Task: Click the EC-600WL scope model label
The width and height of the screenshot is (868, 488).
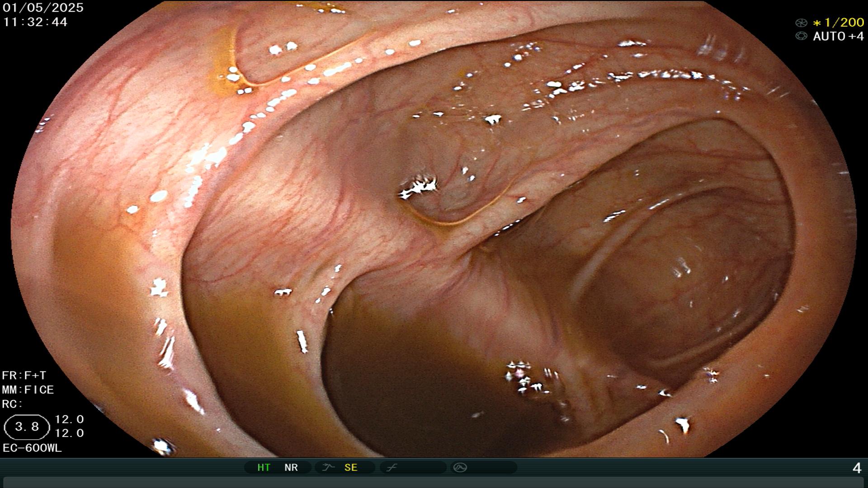Action: pyautogui.click(x=32, y=448)
